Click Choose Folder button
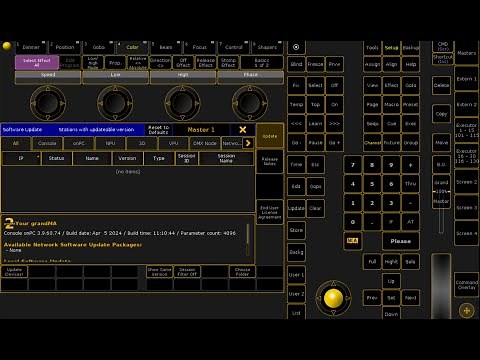Viewport: 480px width, 360px height. [x=242, y=272]
